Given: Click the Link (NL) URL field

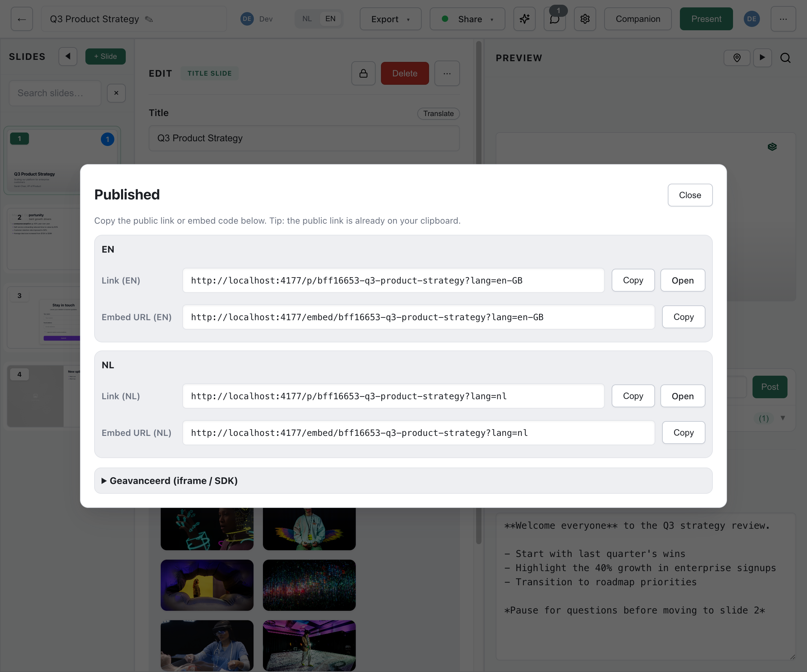Looking at the screenshot, I should pos(393,396).
